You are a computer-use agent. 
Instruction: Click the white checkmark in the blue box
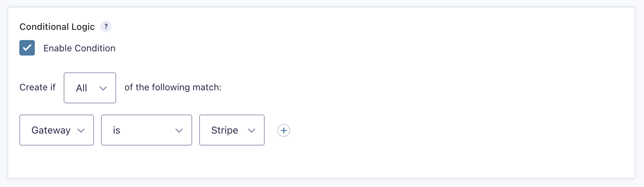(27, 48)
